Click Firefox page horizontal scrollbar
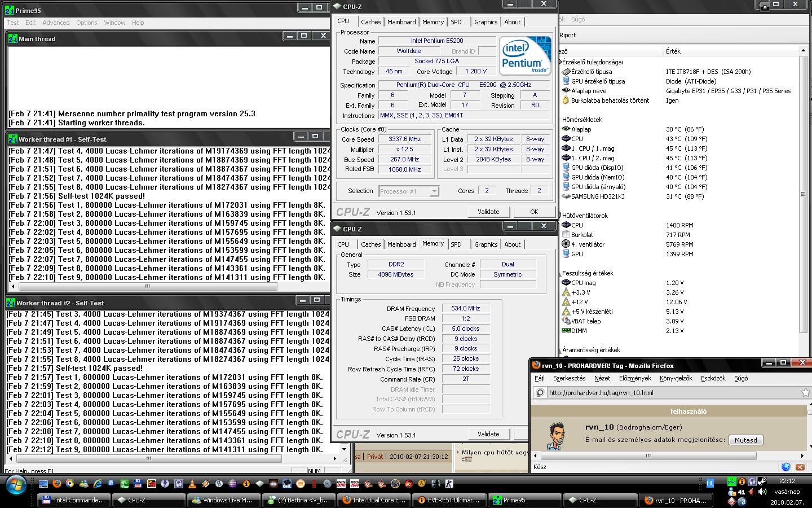This screenshot has height=508, width=812. [647, 456]
